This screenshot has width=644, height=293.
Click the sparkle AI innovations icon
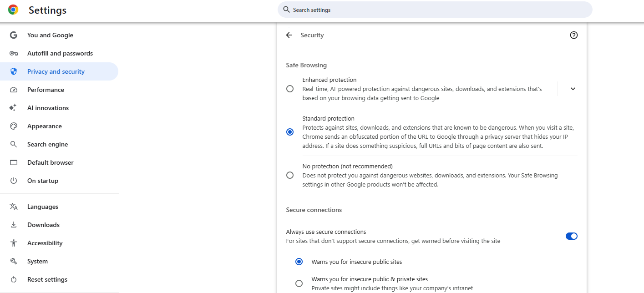click(x=13, y=108)
